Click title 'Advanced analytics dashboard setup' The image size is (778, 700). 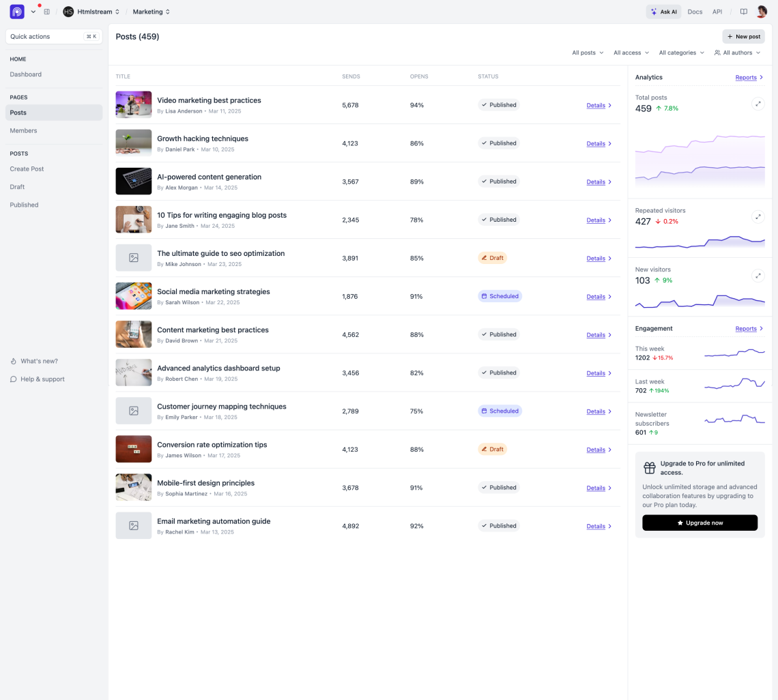pyautogui.click(x=218, y=368)
